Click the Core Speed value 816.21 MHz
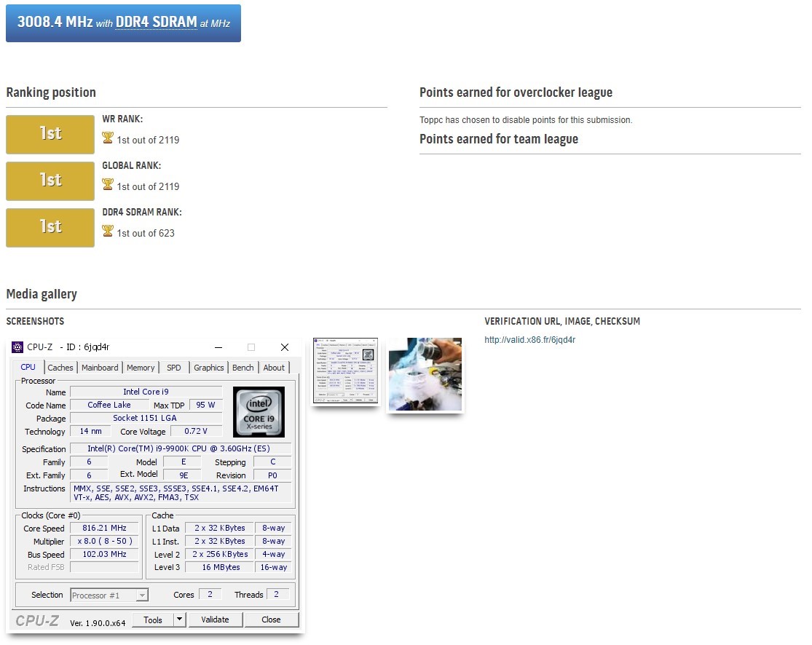Screen dimensions: 812x645 tap(105, 528)
